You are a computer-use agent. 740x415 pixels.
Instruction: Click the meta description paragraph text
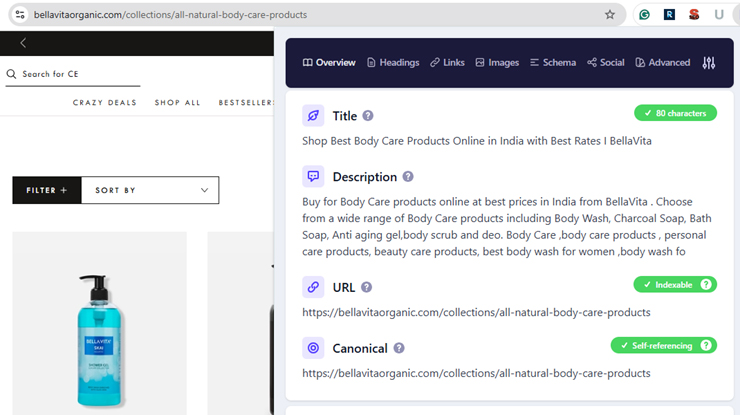[x=507, y=227]
